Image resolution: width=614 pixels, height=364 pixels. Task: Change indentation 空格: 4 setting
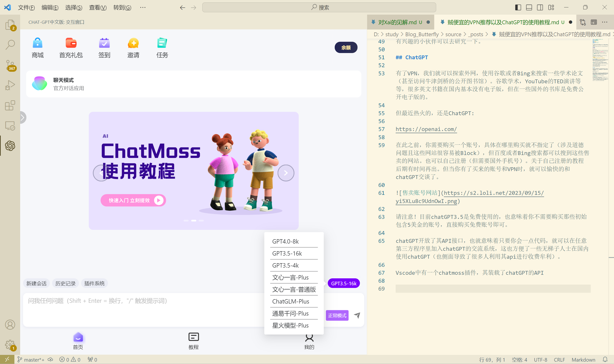coord(519,360)
